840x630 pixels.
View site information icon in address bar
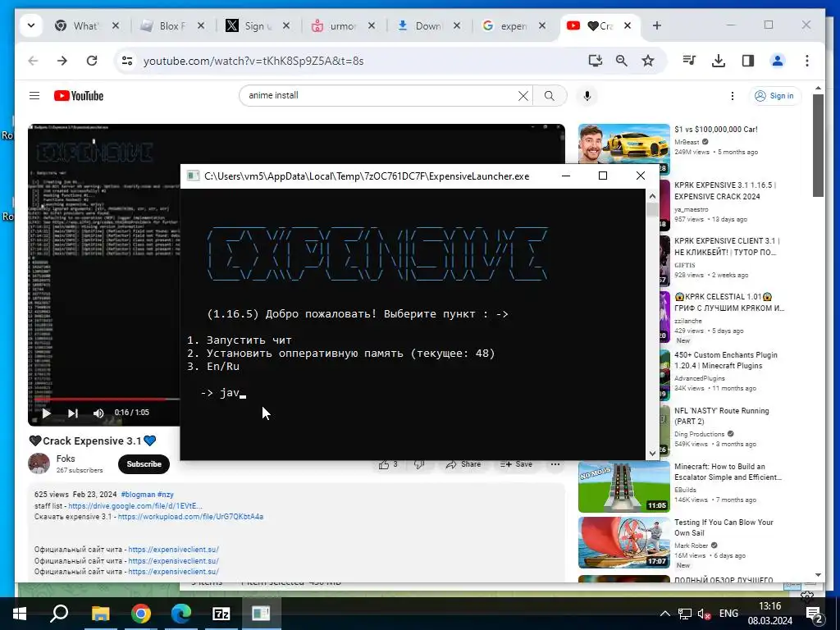click(x=127, y=61)
